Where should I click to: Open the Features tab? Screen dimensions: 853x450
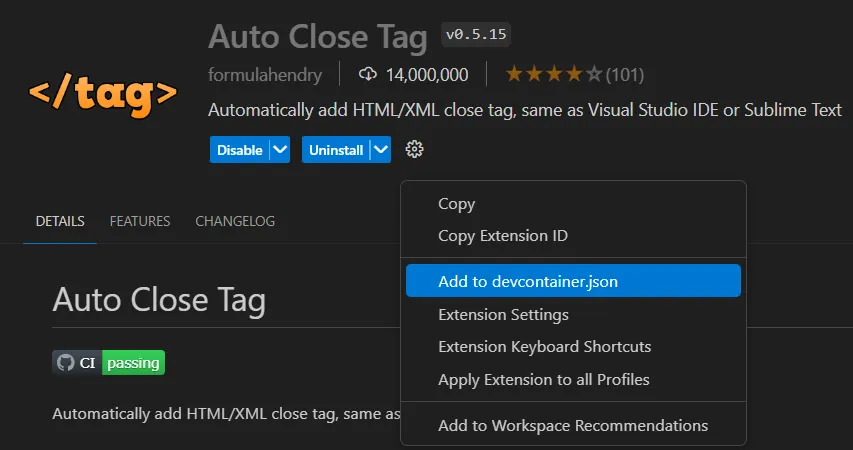[x=140, y=221]
